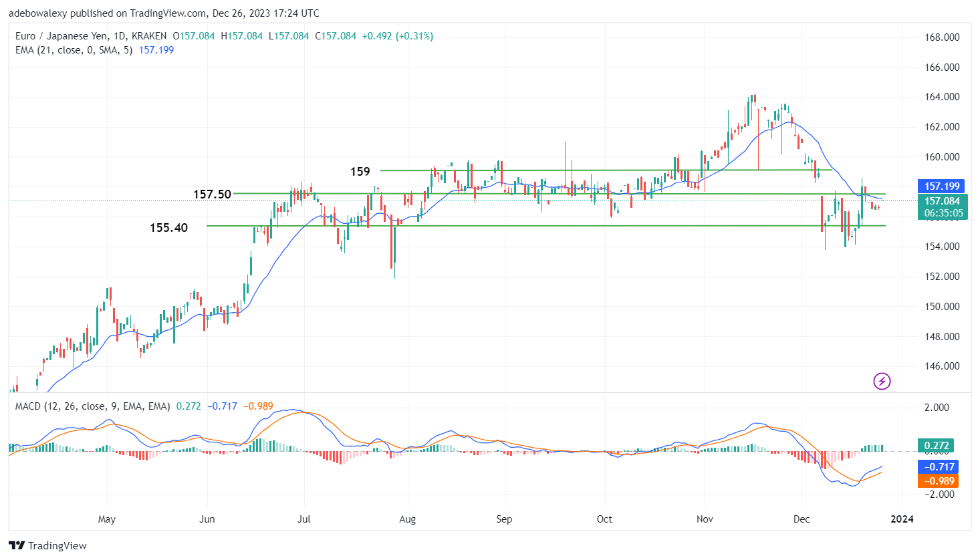980x560 pixels.
Task: Click the Jun label on time axis
Action: click(207, 519)
